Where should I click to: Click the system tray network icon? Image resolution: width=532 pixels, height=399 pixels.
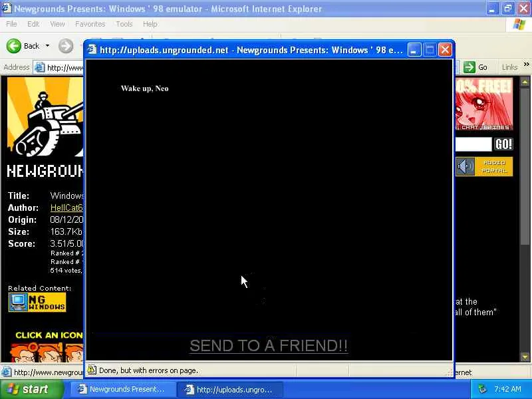coord(482,389)
